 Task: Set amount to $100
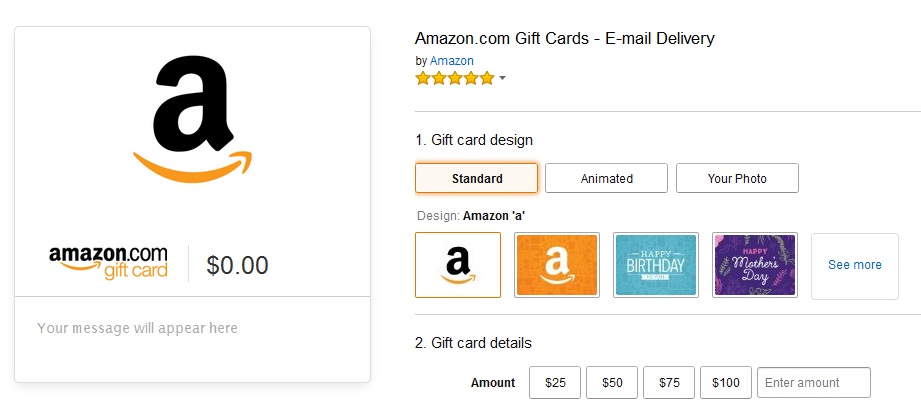(726, 382)
